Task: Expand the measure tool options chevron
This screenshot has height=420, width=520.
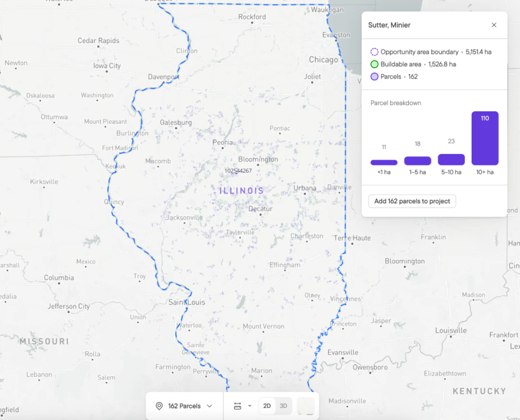Action: [x=249, y=406]
